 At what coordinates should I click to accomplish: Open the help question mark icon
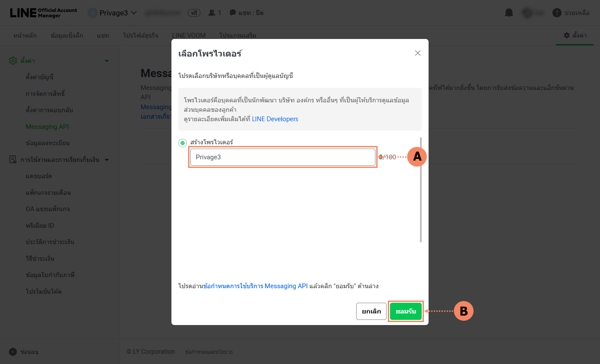click(557, 13)
